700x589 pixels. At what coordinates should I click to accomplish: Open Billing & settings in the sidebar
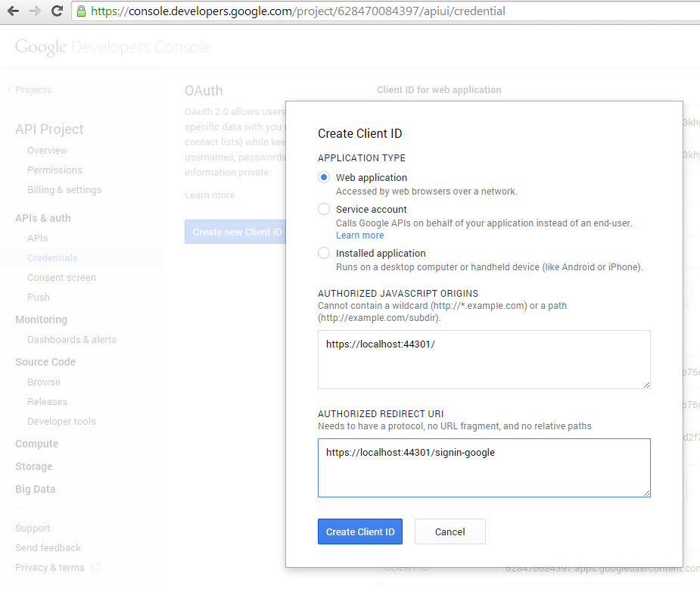(x=64, y=190)
